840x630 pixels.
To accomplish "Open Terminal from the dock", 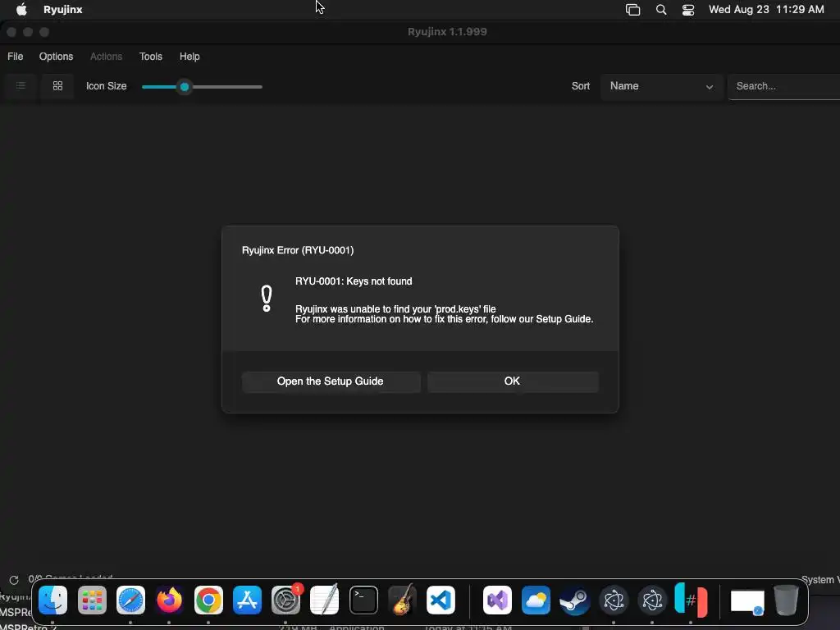I will [x=363, y=600].
